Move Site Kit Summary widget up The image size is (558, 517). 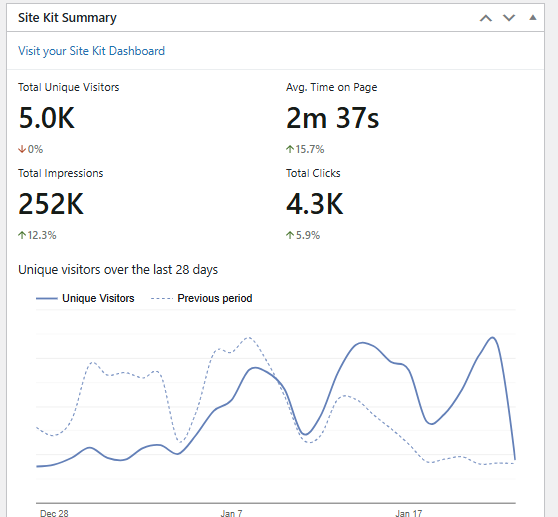point(486,18)
